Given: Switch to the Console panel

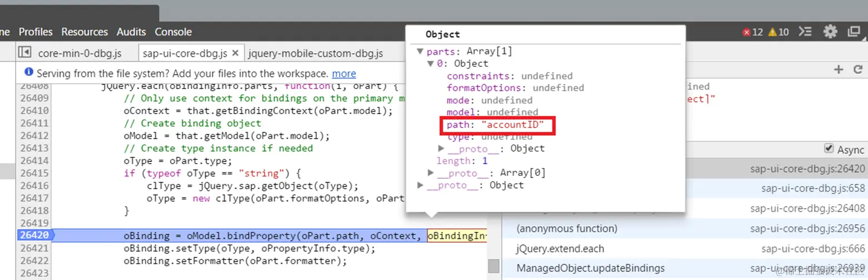Looking at the screenshot, I should [x=173, y=32].
